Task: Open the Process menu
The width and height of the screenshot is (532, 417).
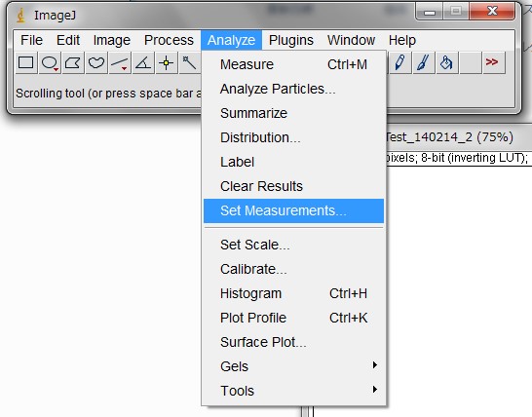Action: [x=169, y=40]
